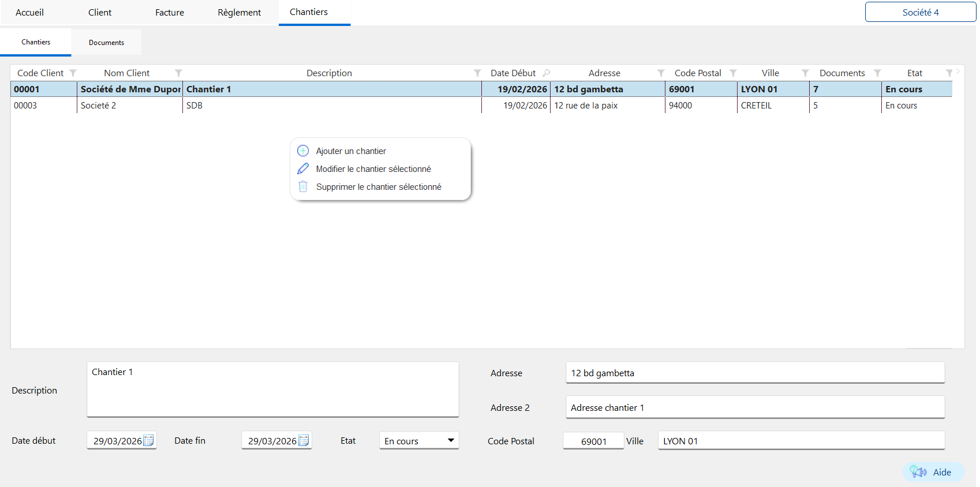Click the Adresse input field

755,373
